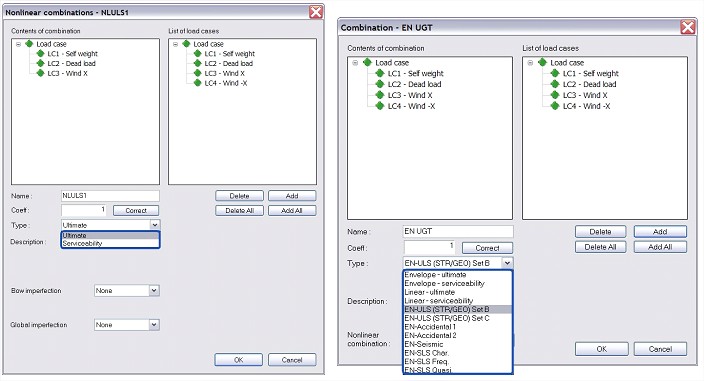Click the Name field containing NLULS1
The width and height of the screenshot is (704, 381).
pyautogui.click(x=110, y=196)
